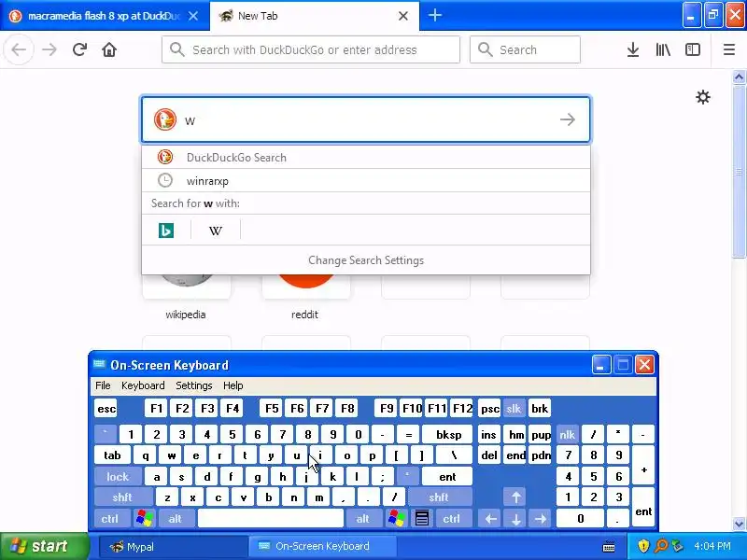Viewport: 747px width, 560px height.
Task: Click the keyboard icon in taskbar tray
Action: coord(609,547)
